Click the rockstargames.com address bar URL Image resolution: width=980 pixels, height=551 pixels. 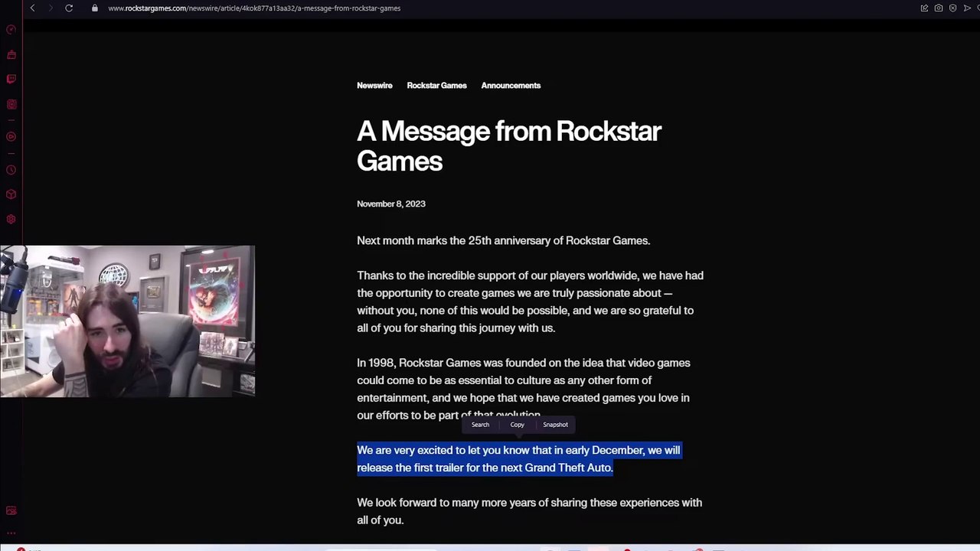(x=254, y=8)
